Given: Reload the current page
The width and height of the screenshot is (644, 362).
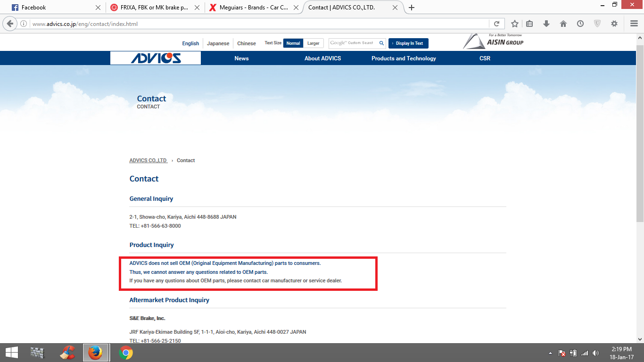Looking at the screenshot, I should click(x=496, y=24).
